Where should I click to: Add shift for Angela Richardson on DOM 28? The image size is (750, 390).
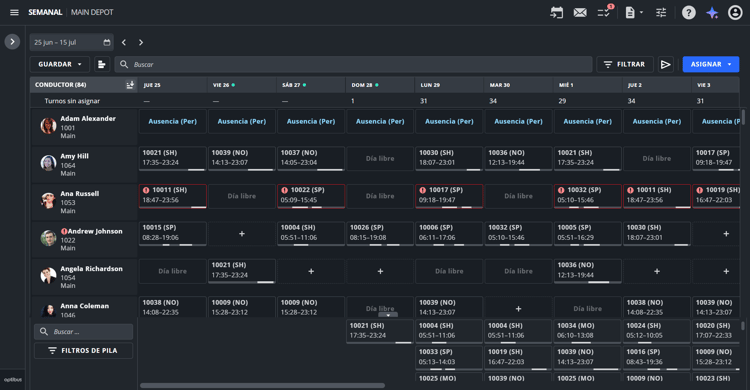pyautogui.click(x=380, y=271)
